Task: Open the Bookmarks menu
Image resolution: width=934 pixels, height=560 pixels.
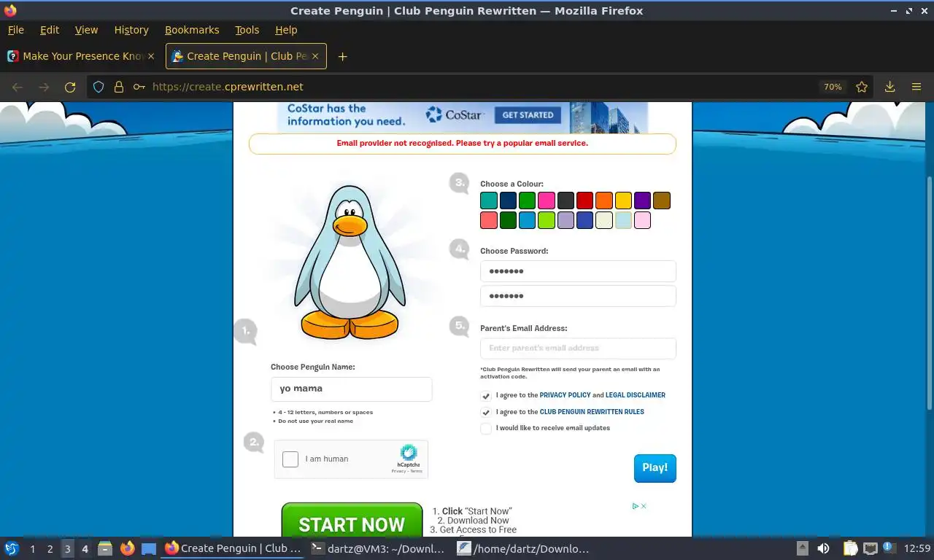Action: pyautogui.click(x=192, y=30)
